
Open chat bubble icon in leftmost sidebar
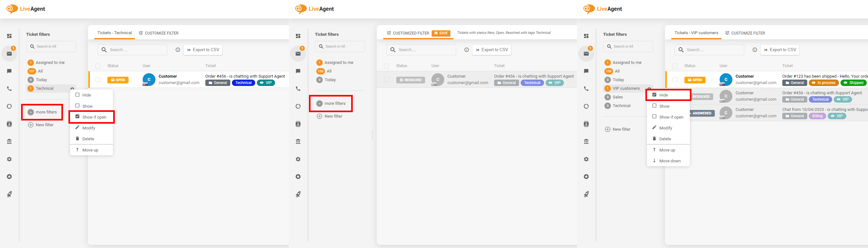[x=10, y=71]
